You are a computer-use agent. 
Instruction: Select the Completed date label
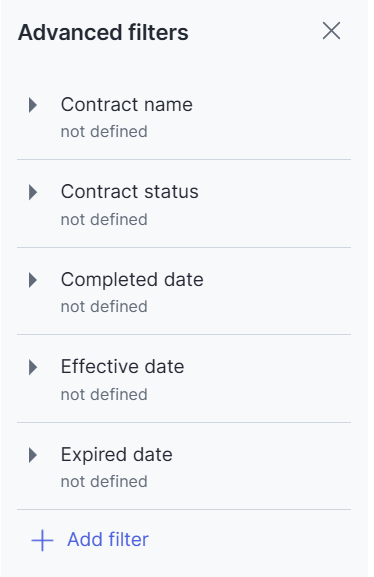(132, 280)
